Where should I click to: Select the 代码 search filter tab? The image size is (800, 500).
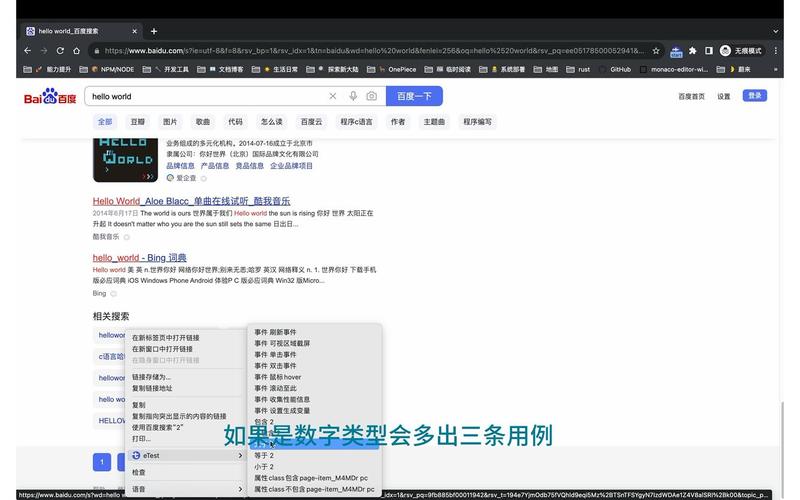pos(235,121)
